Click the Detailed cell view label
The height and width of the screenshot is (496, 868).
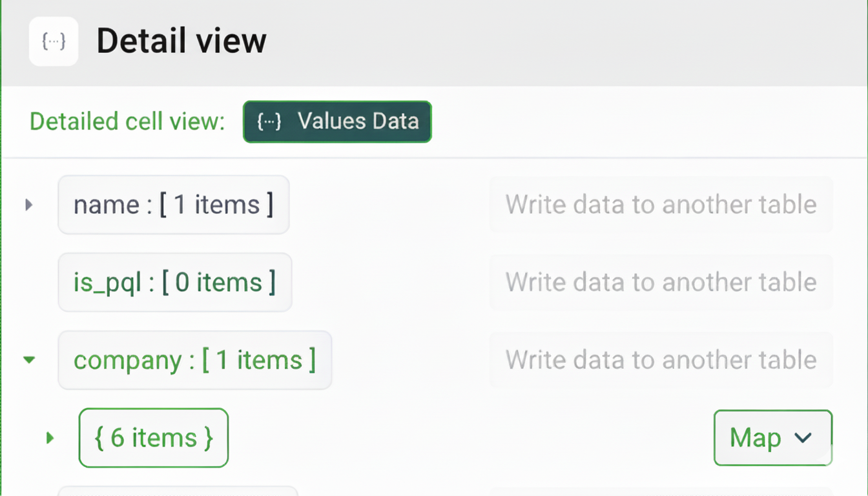[127, 121]
